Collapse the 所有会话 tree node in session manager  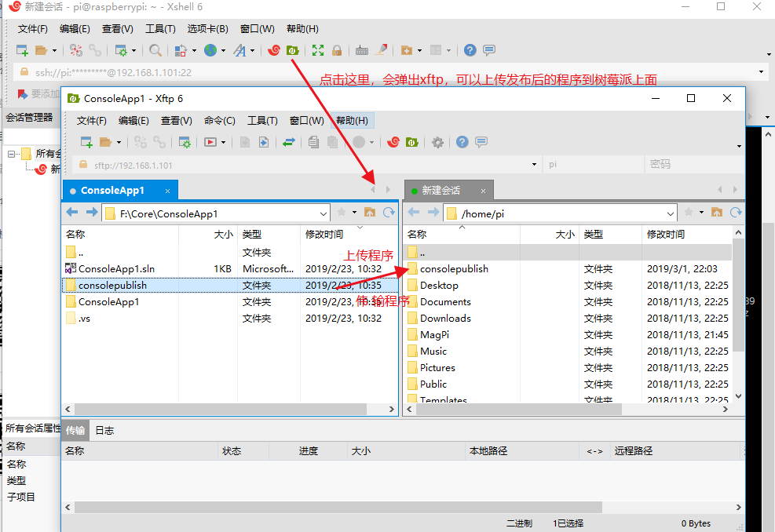pos(11,154)
